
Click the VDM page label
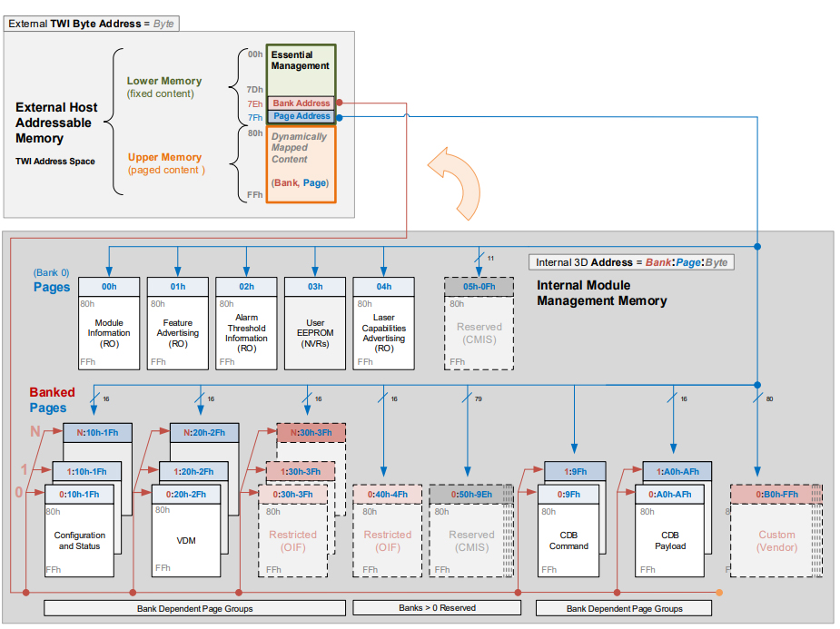coord(186,541)
